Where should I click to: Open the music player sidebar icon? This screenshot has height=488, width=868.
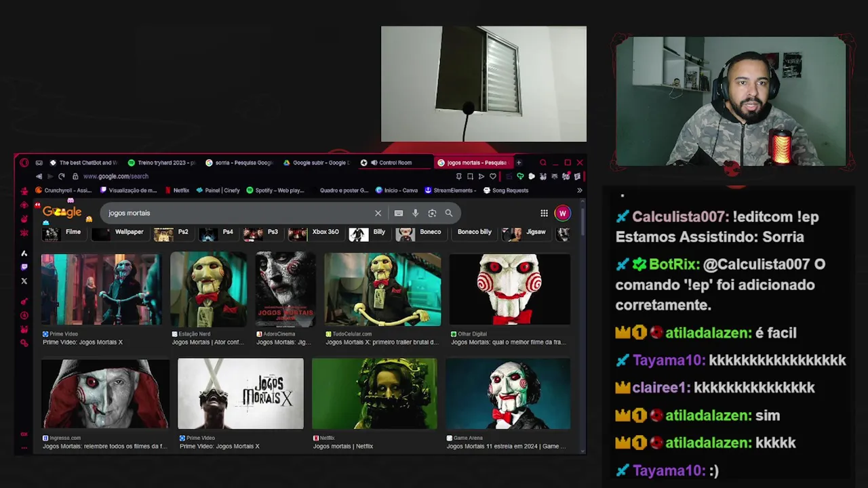click(x=24, y=302)
